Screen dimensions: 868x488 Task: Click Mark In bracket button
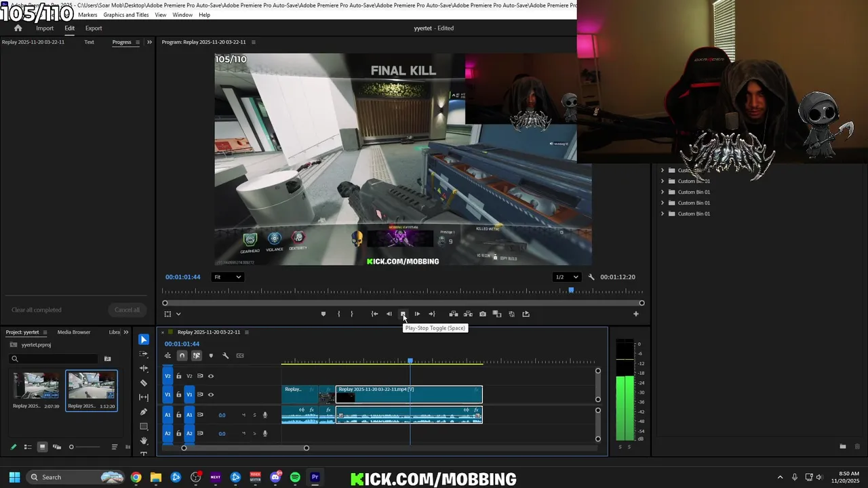pos(338,314)
